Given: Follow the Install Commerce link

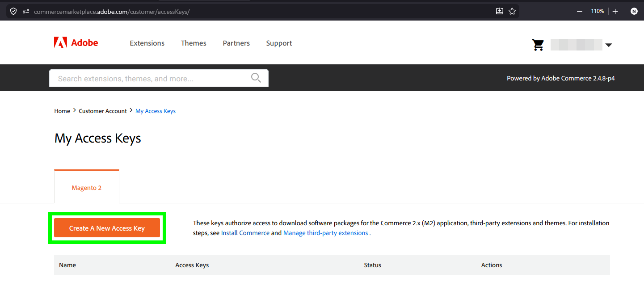Looking at the screenshot, I should pyautogui.click(x=245, y=233).
